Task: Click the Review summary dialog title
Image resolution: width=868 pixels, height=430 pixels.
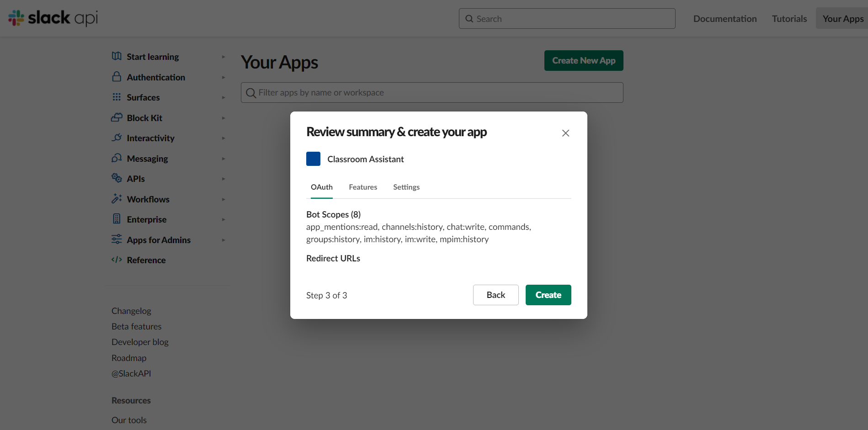Action: pos(396,132)
